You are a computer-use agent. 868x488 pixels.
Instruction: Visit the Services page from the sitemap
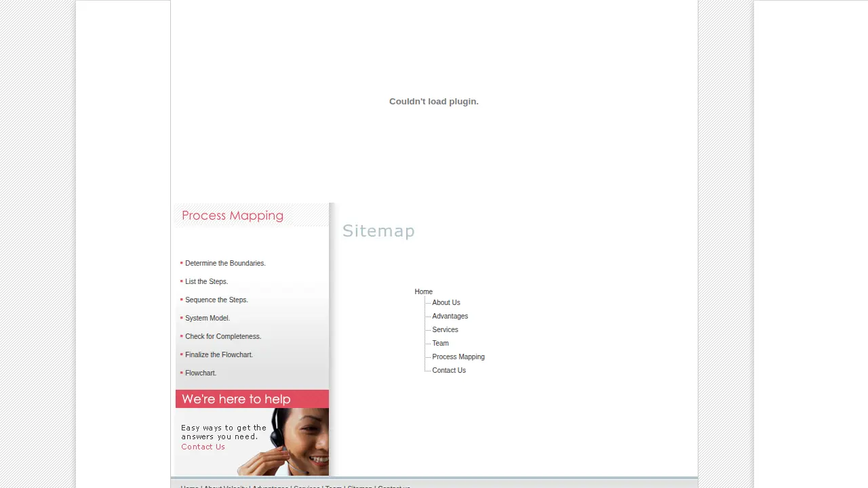[x=445, y=329]
